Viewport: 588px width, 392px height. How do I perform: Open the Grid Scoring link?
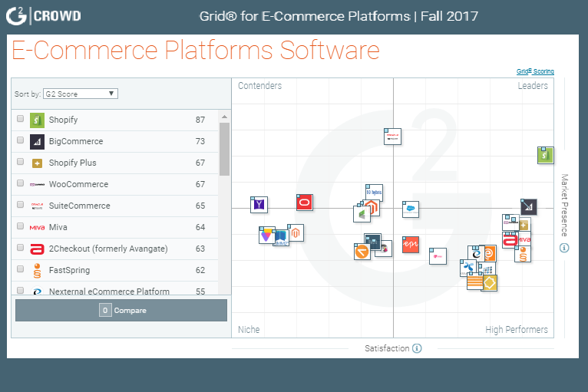535,71
